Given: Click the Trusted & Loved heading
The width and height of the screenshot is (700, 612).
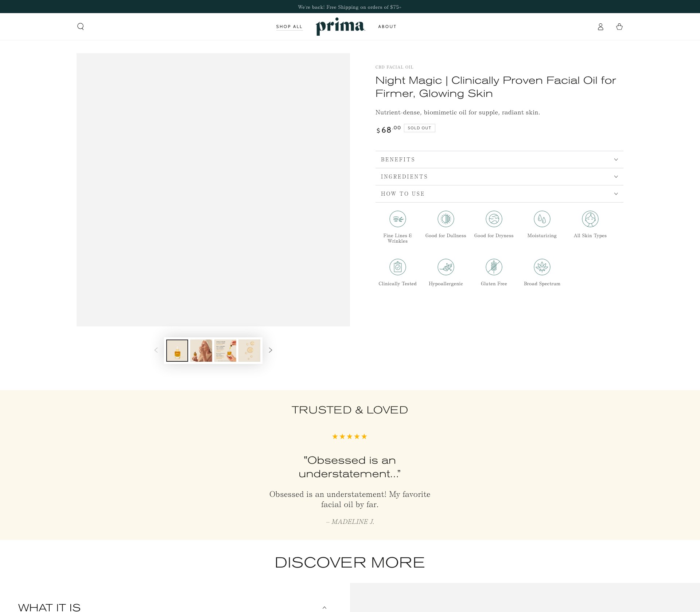Looking at the screenshot, I should [350, 410].
